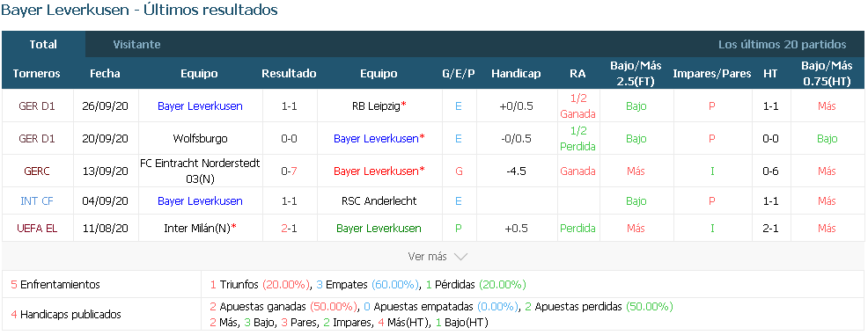Click the Bajo/Más 2.5(FT) column header
This screenshot has width=868, height=335.
(x=636, y=74)
